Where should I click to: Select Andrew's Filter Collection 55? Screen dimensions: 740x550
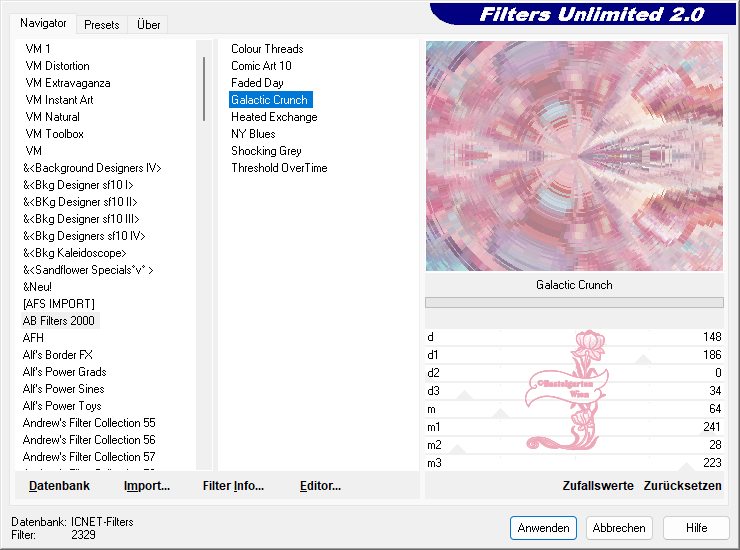click(89, 423)
